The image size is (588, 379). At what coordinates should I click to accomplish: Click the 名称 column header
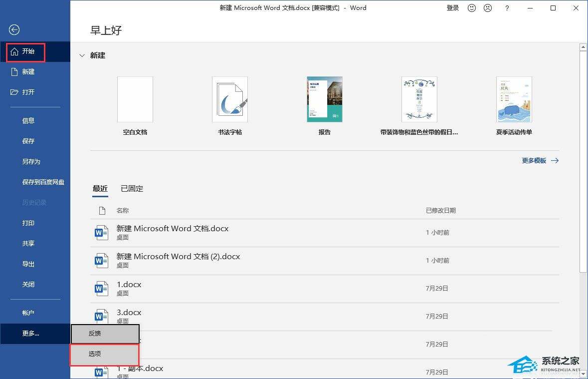pyautogui.click(x=123, y=211)
